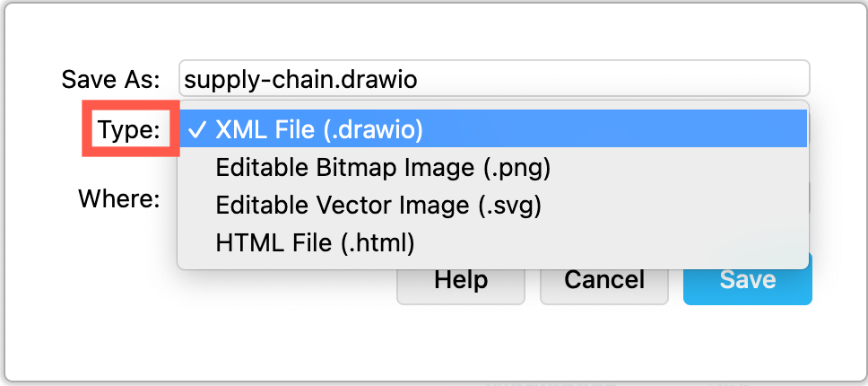
Task: Click the 'Save As:' label
Action: 110,79
